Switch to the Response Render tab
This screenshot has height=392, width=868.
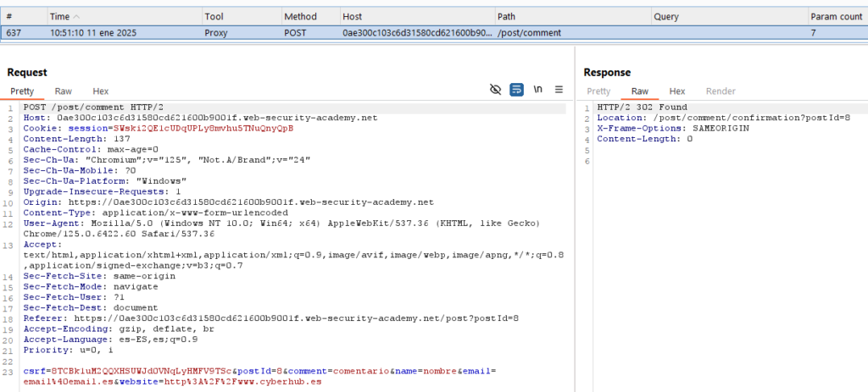pos(721,91)
